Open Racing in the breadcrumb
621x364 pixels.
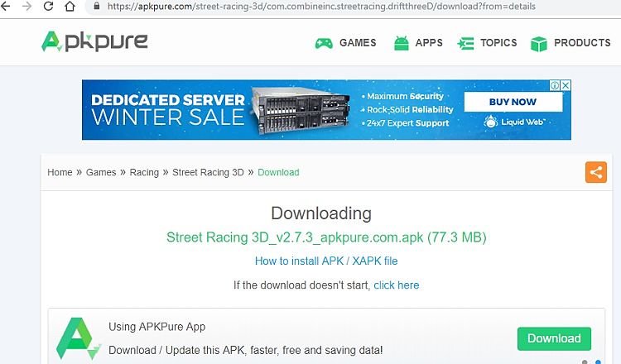144,173
